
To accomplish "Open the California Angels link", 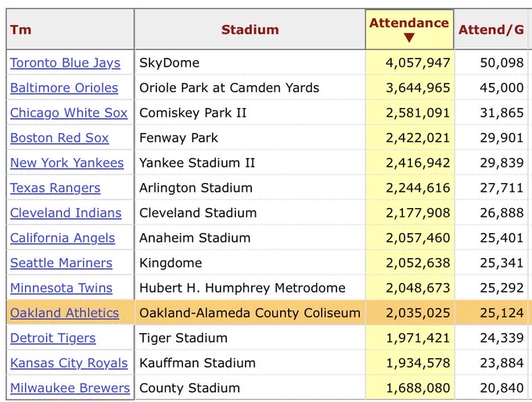I will click(63, 238).
